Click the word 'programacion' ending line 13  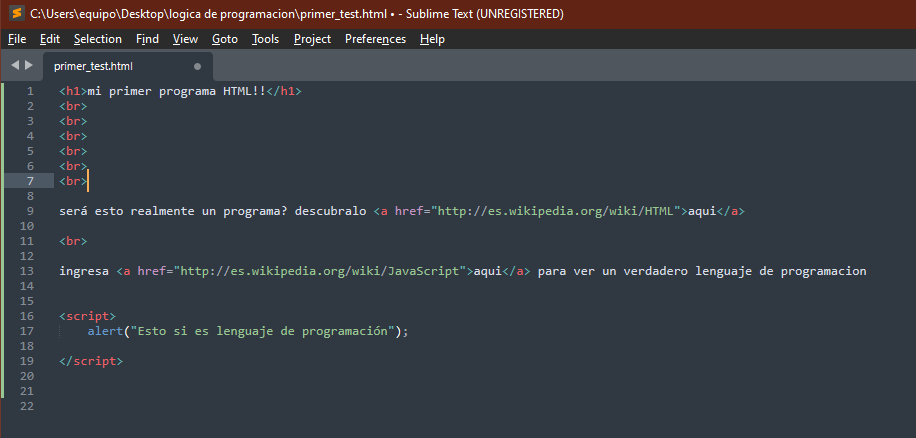pyautogui.click(x=824, y=271)
